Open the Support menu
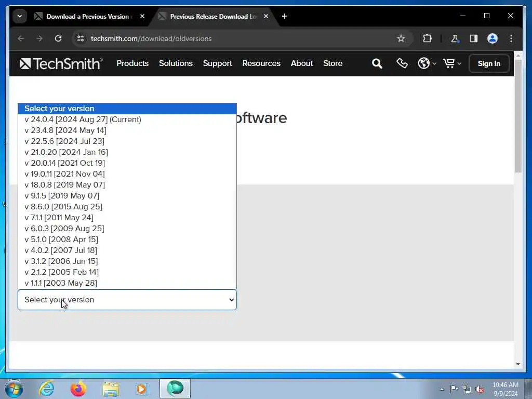Viewport: 532px width, 399px height. pos(218,63)
